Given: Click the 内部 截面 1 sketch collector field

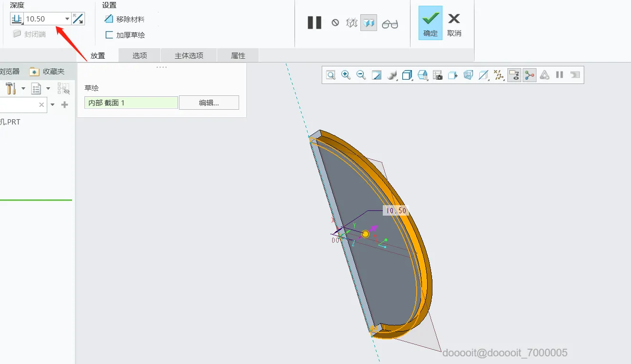Looking at the screenshot, I should [x=131, y=103].
